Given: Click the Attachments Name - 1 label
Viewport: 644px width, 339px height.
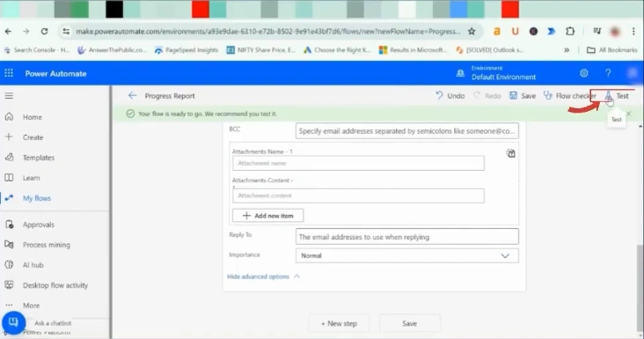Looking at the screenshot, I should [x=262, y=151].
